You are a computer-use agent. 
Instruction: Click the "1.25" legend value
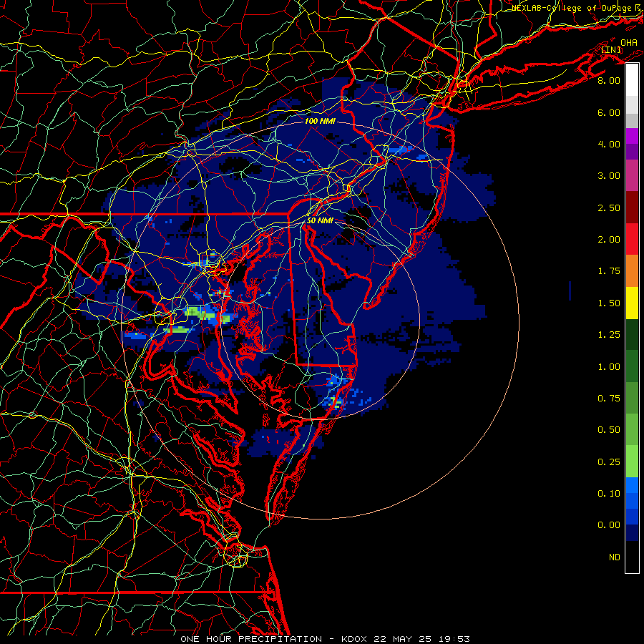(609, 335)
